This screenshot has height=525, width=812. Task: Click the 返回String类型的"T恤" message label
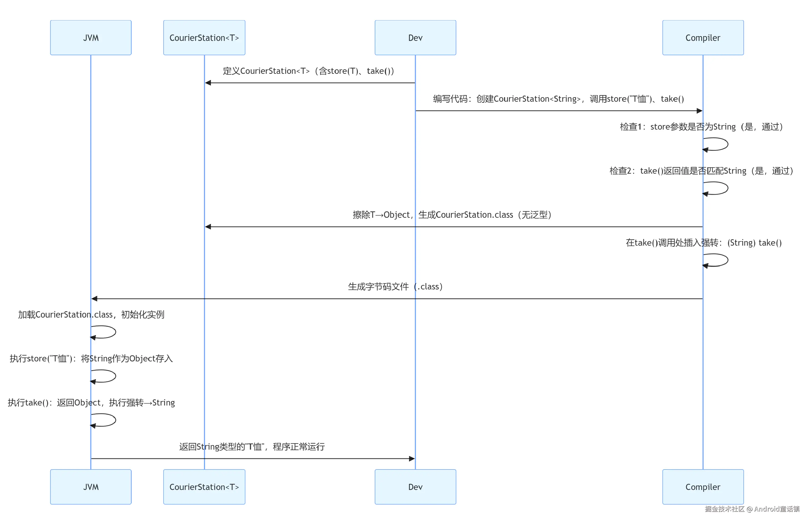(252, 447)
